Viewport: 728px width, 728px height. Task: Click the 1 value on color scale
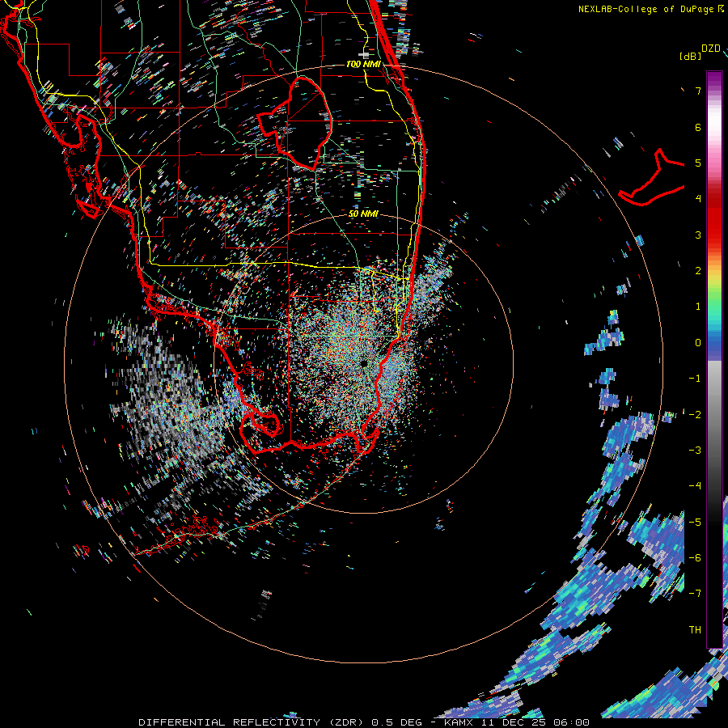(698, 307)
